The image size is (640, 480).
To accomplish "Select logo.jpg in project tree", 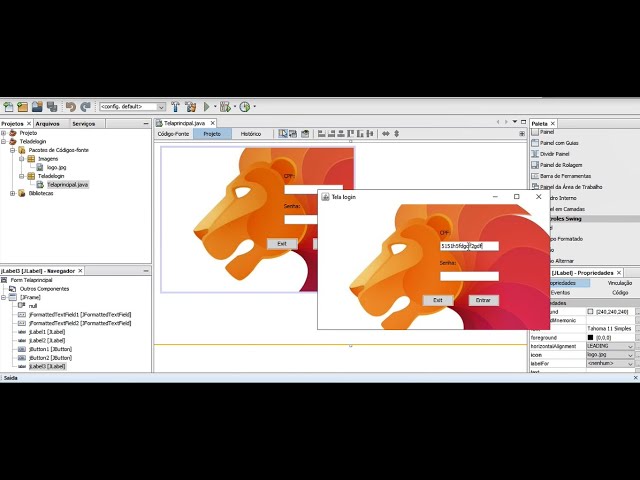I will click(x=56, y=167).
